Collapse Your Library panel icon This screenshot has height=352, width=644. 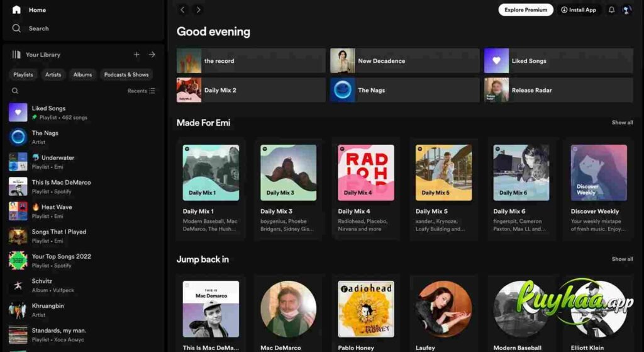[16, 54]
